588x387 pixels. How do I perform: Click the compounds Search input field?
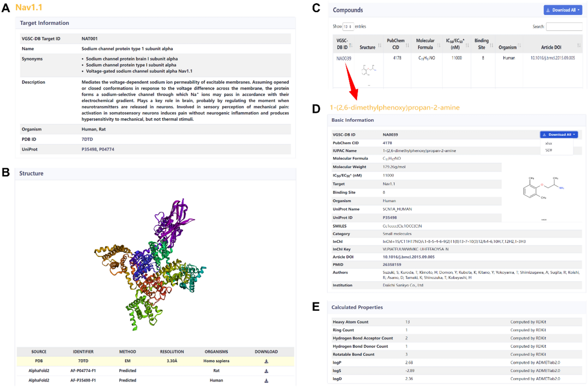coord(564,26)
